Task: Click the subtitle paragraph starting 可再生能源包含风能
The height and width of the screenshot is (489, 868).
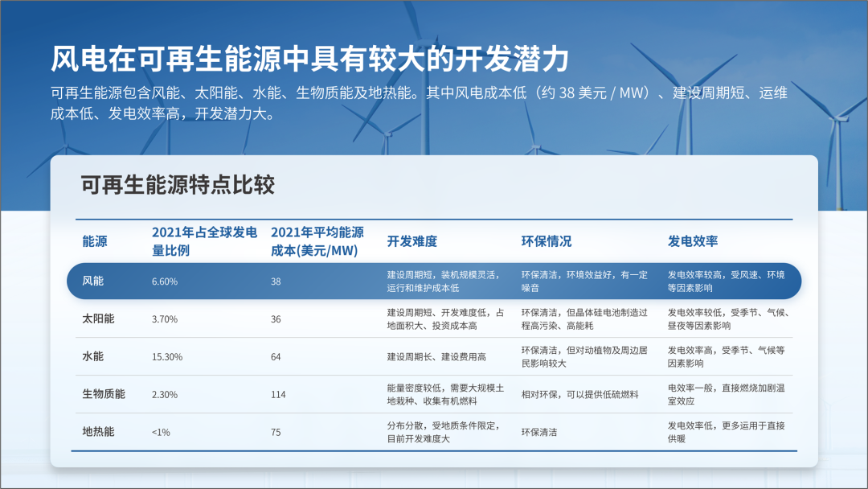Action: coord(419,103)
